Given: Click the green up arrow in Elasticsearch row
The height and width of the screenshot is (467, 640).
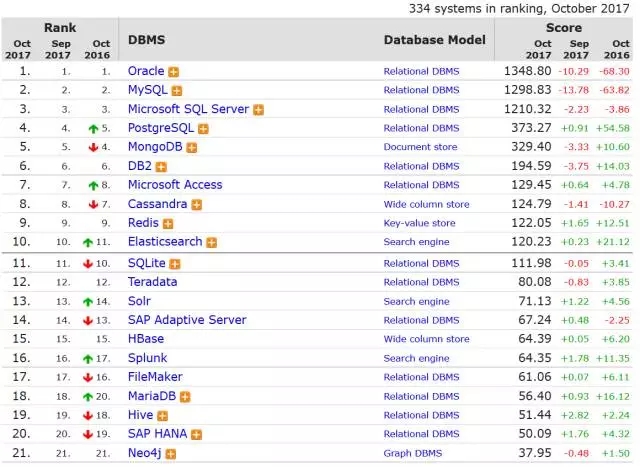Looking at the screenshot, I should coord(88,242).
